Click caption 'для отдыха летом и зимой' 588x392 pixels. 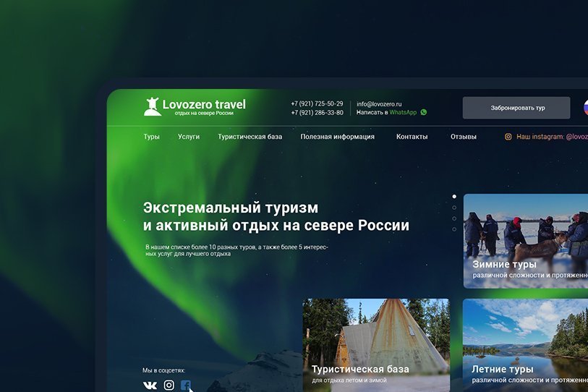(x=349, y=380)
